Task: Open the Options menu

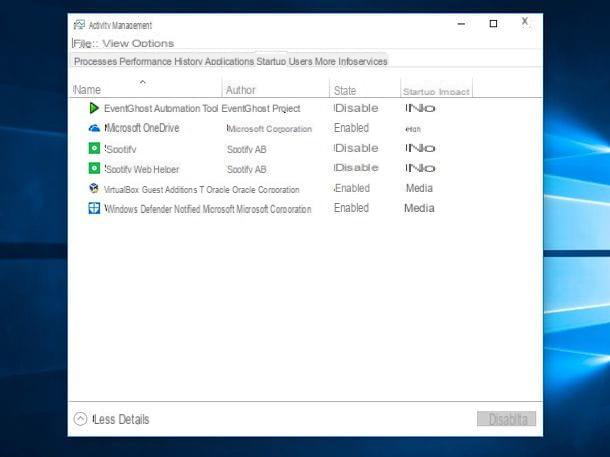Action: [152, 44]
